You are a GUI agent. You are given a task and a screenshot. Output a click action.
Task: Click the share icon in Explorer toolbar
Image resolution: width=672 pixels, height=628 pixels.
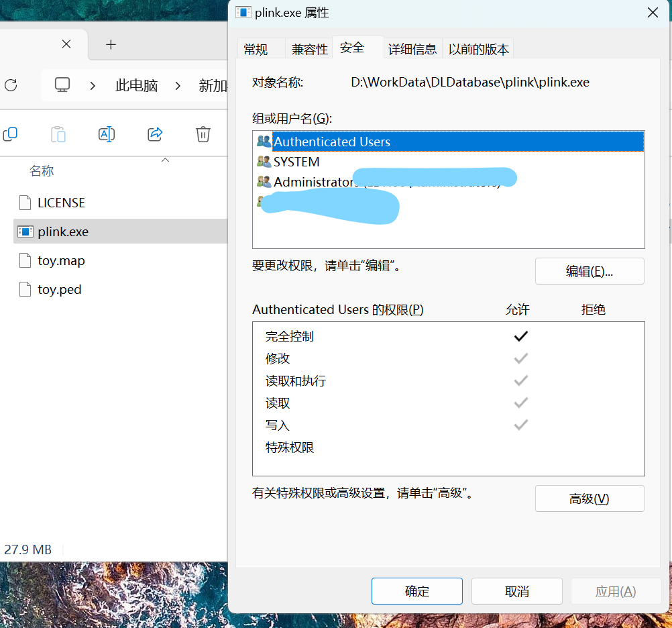pyautogui.click(x=155, y=134)
